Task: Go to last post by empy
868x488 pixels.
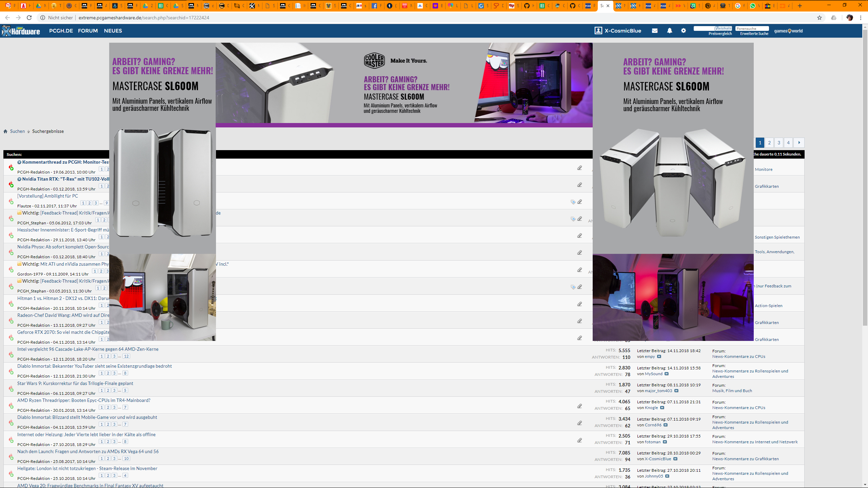Action: pyautogui.click(x=659, y=357)
